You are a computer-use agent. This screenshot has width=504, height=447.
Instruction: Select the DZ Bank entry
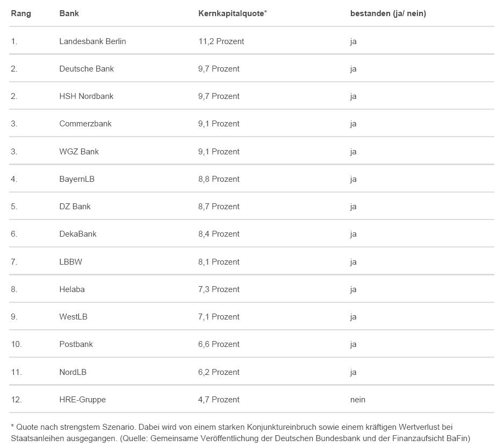point(75,207)
